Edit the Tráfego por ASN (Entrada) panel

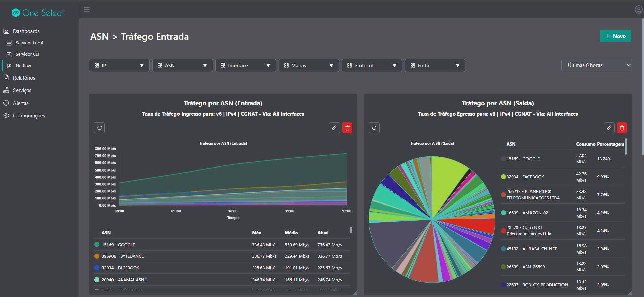click(x=334, y=128)
